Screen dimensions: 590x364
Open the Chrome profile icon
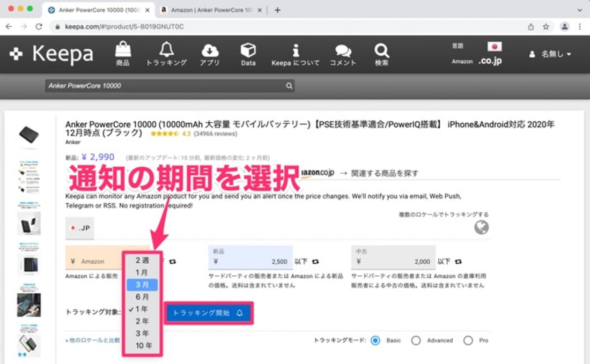click(x=564, y=27)
